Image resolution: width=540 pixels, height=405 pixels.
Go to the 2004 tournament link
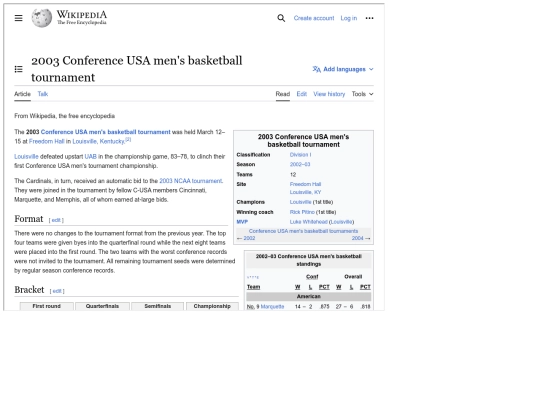357,238
